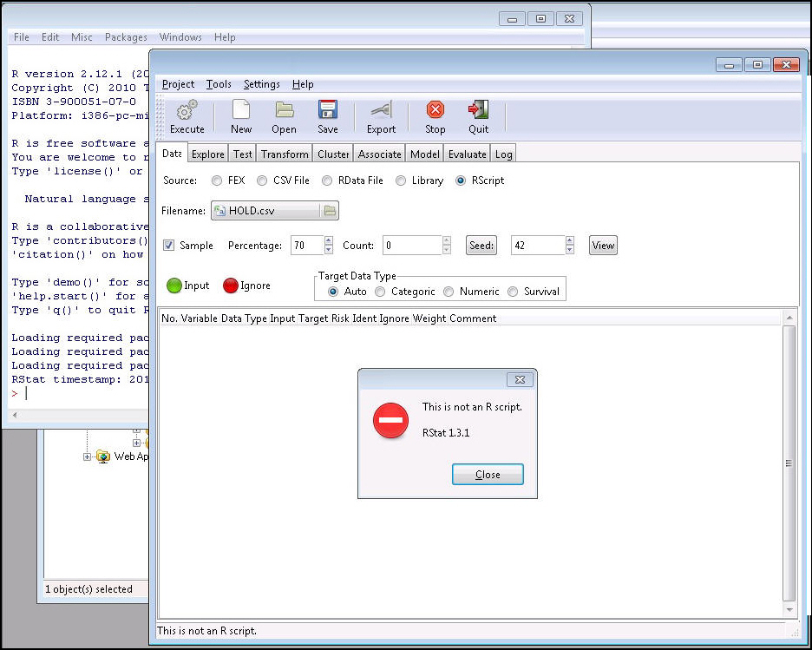The height and width of the screenshot is (650, 812).
Task: Open the Model tab
Action: point(424,154)
